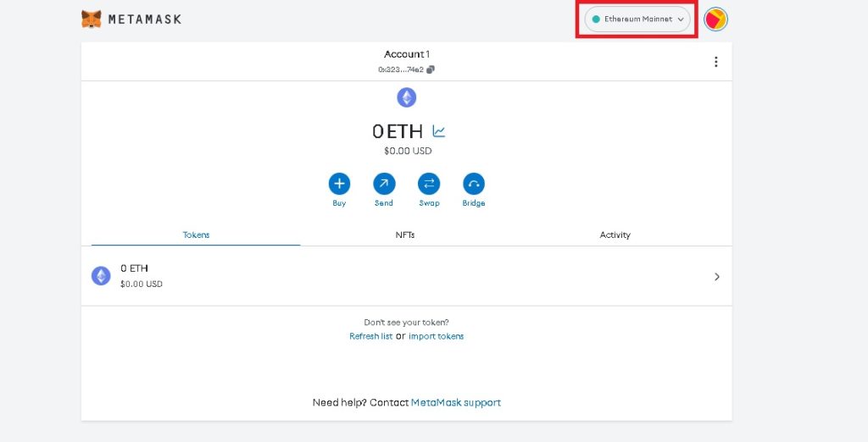This screenshot has width=868, height=442.
Task: Click the Send arrow icon
Action: point(384,184)
